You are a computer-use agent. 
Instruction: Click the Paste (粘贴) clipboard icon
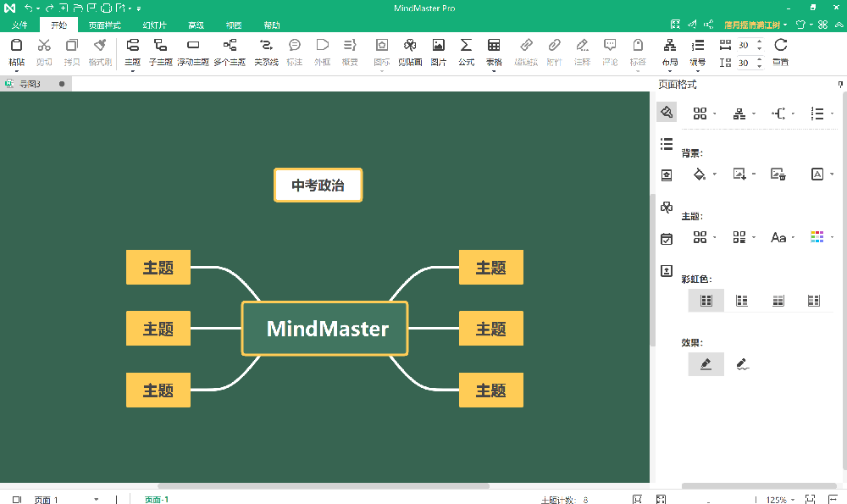(17, 46)
